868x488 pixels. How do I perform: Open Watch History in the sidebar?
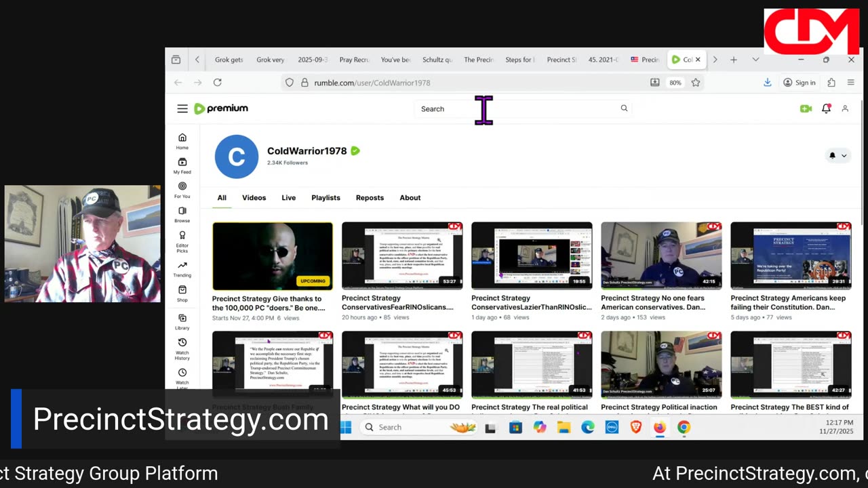tap(182, 349)
